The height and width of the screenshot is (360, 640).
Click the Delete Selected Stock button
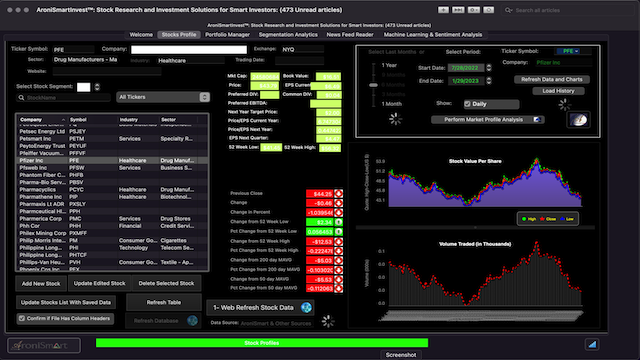[x=166, y=283]
